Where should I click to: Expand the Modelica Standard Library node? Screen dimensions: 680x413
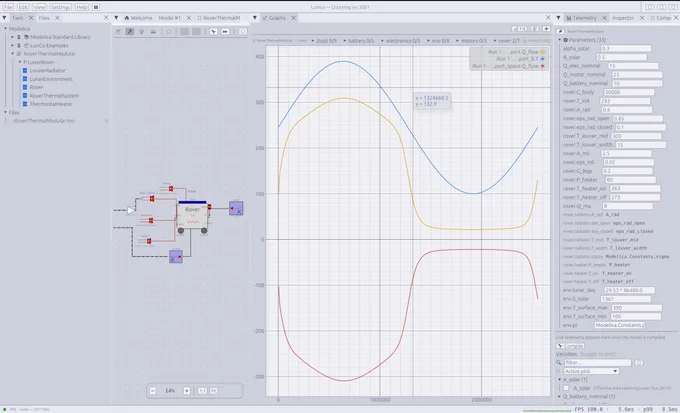[13, 37]
